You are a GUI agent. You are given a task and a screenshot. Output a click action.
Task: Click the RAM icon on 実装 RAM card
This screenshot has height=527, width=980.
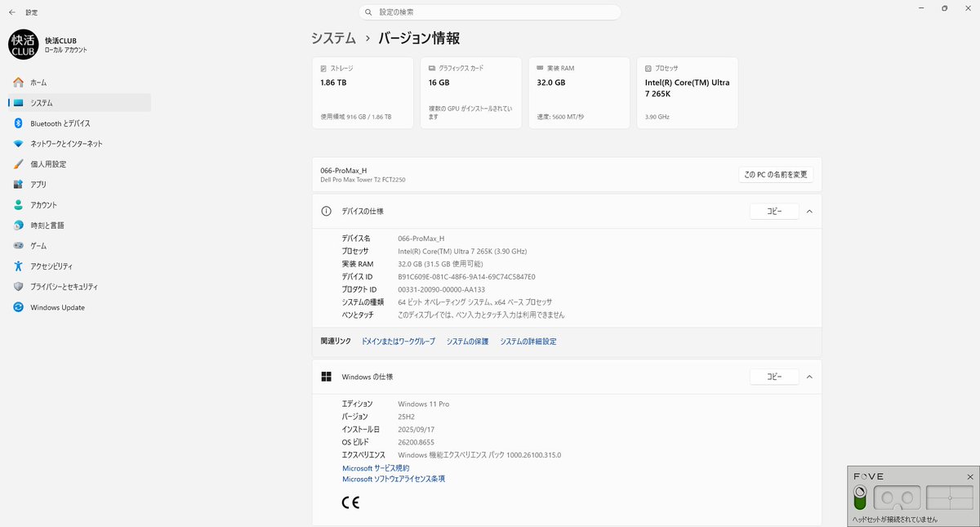[541, 69]
